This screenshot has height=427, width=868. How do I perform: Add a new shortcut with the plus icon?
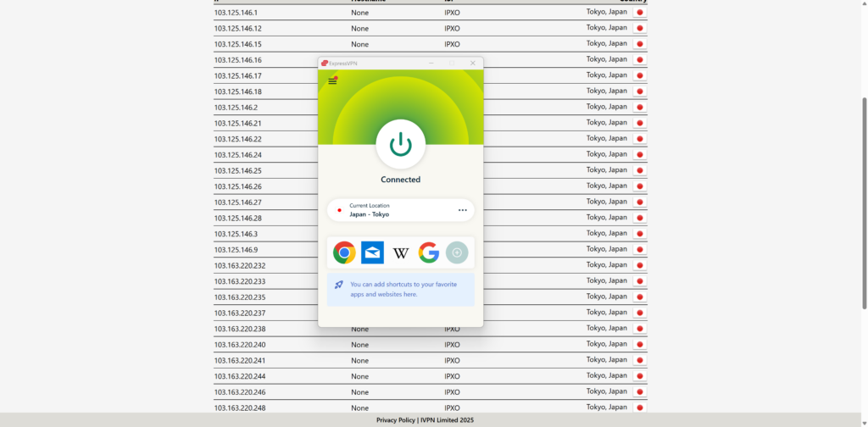(457, 252)
